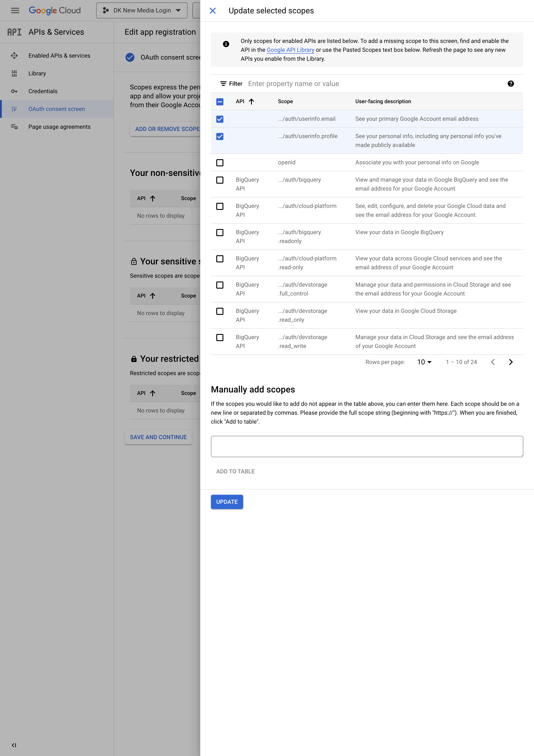Go to next page of scopes
Viewport: 534px width, 756px height.
click(x=511, y=362)
